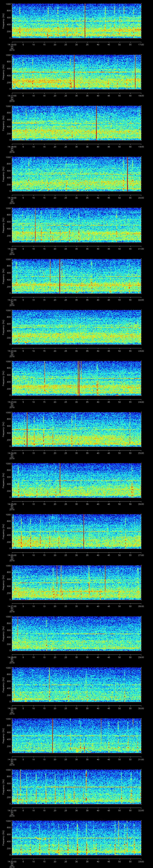
Task: Click the red vertical line in the 14:25:00 spectrogram
Action: [x=60, y=478]
